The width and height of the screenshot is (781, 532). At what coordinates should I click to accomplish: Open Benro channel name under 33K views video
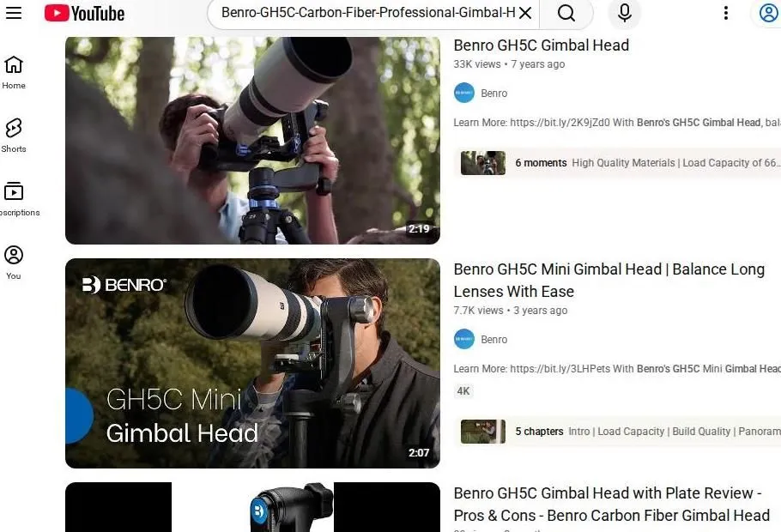(x=493, y=94)
